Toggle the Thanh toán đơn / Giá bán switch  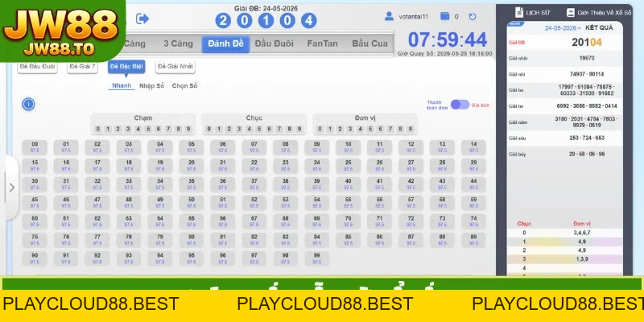point(460,105)
